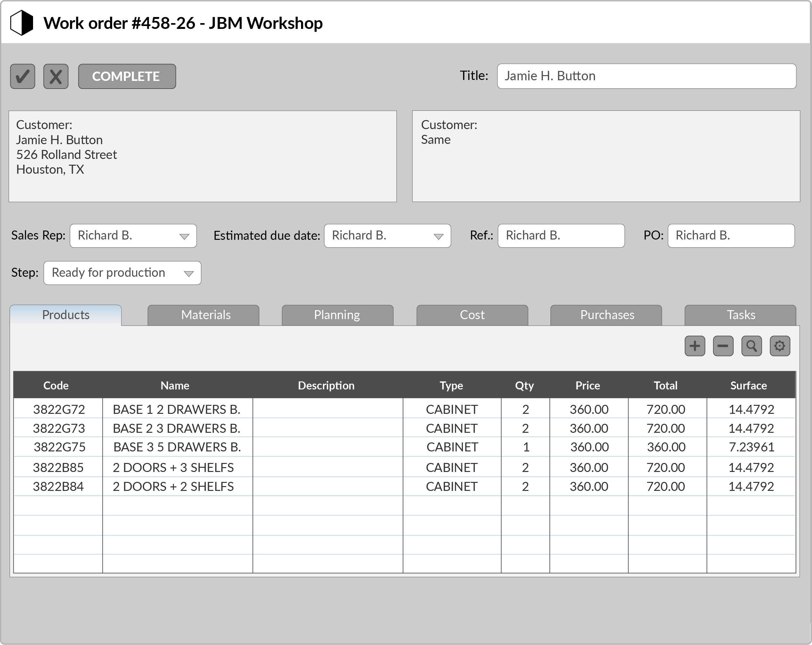Click CABINET type in 3822G72 row
The image size is (812, 645).
pyautogui.click(x=452, y=410)
